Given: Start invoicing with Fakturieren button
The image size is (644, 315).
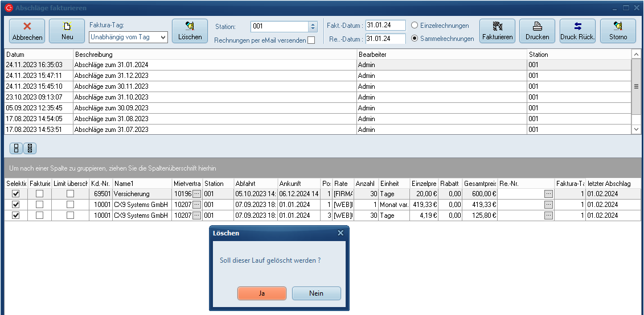Looking at the screenshot, I should 497,31.
